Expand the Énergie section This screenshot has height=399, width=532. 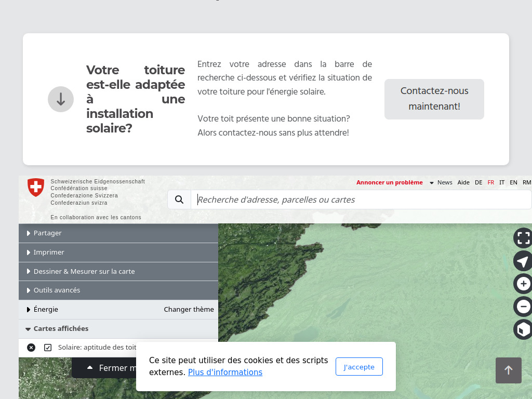coord(46,309)
